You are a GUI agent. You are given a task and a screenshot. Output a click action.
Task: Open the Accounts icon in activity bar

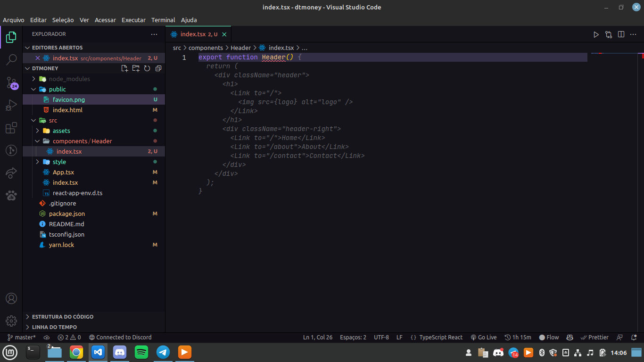click(x=11, y=298)
